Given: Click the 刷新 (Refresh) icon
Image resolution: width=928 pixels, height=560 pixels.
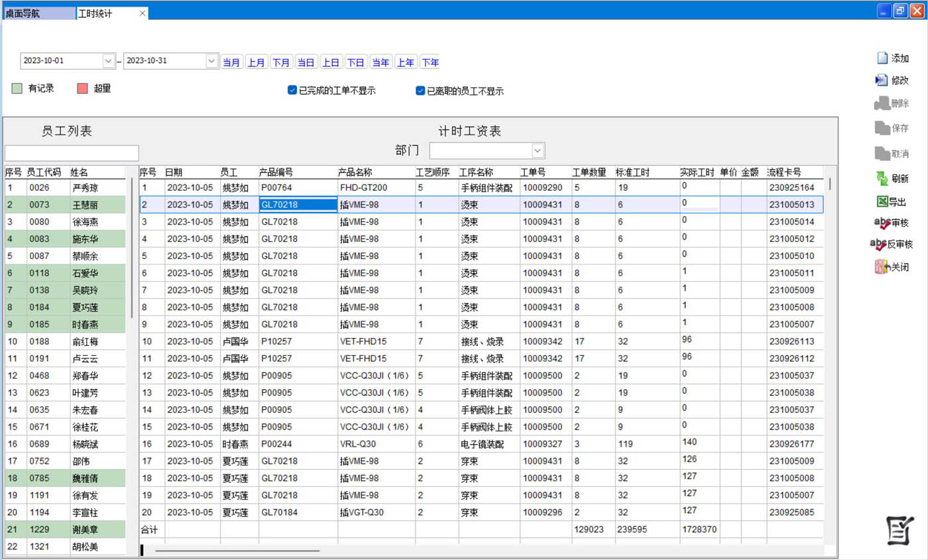Looking at the screenshot, I should tap(882, 178).
